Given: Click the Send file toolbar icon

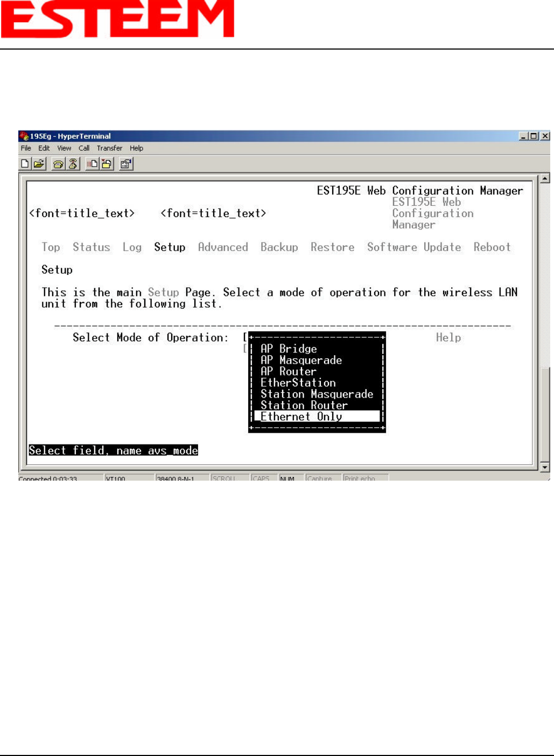Looking at the screenshot, I should pyautogui.click(x=93, y=164).
